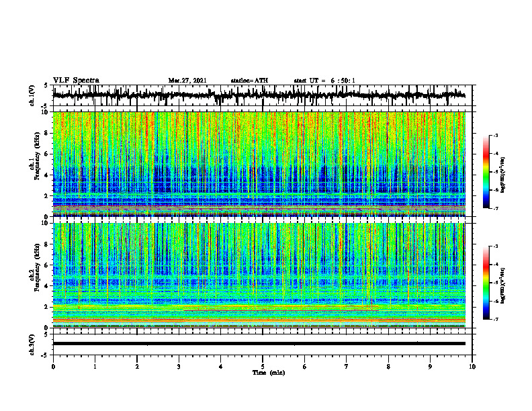Screen dimensions: 532x411
Task: Click the "-3" label on ch.1 colorbar
Action: (x=496, y=136)
